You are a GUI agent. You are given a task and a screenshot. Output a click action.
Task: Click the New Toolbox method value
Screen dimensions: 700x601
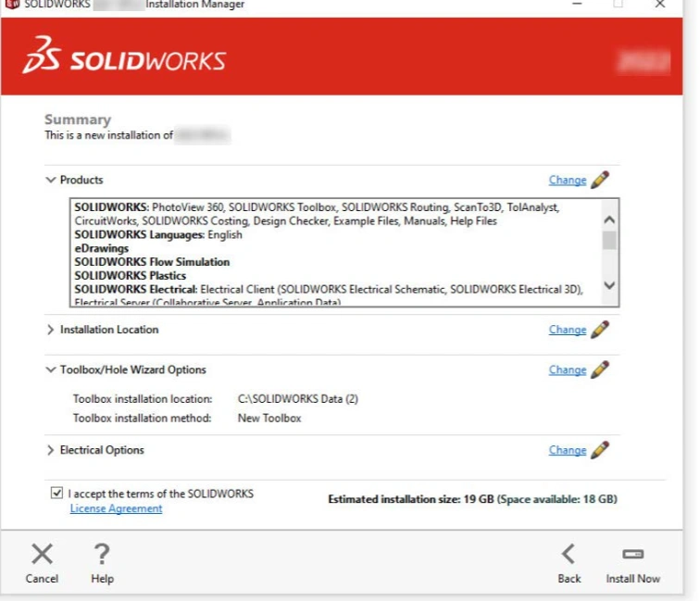coord(269,419)
